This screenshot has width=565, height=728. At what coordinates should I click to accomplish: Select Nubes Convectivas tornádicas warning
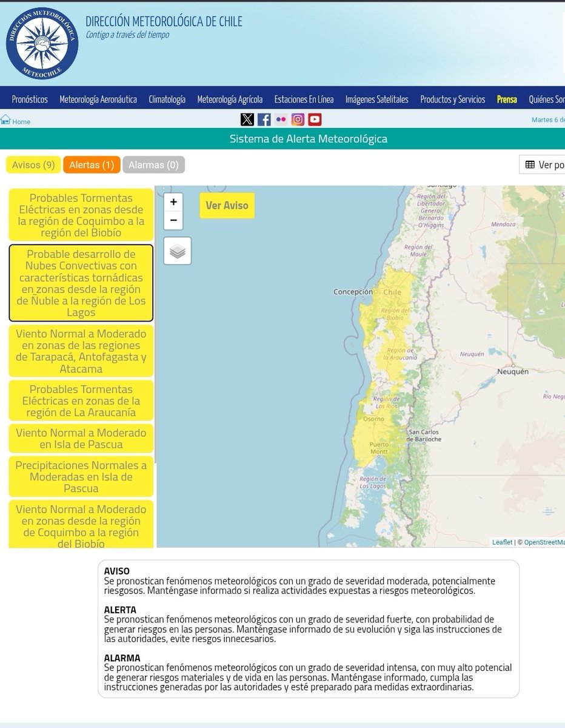[81, 283]
